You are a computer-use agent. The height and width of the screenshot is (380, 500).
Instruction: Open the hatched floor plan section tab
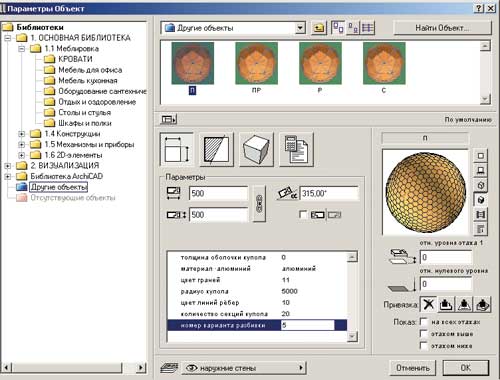(x=216, y=149)
